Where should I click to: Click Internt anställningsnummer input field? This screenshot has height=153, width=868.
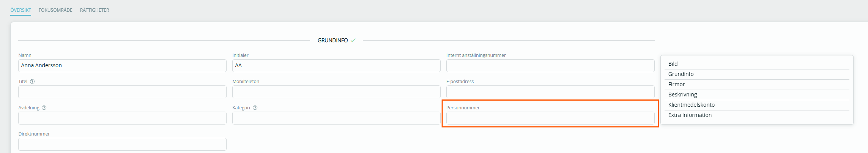click(550, 66)
